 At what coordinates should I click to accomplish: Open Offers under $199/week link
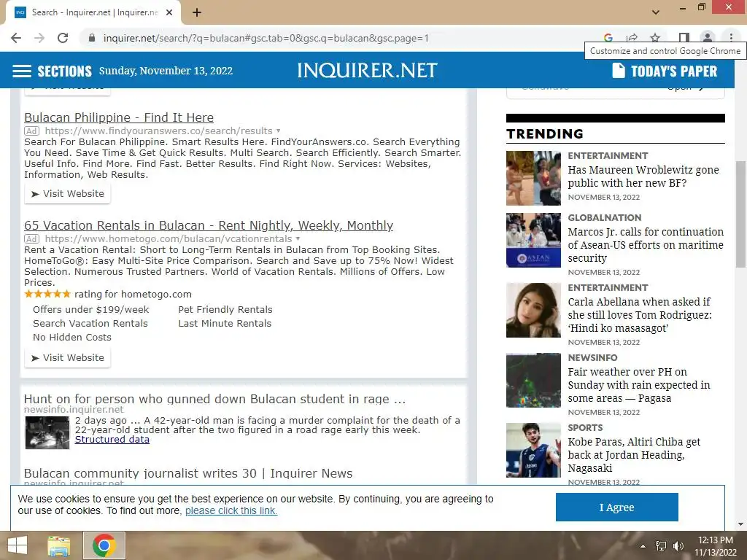(91, 309)
